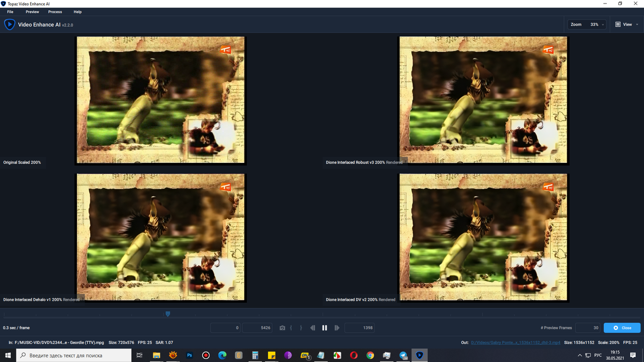Viewport: 644px width, 362px height.
Task: Open the View layout dropdown
Action: point(627,24)
